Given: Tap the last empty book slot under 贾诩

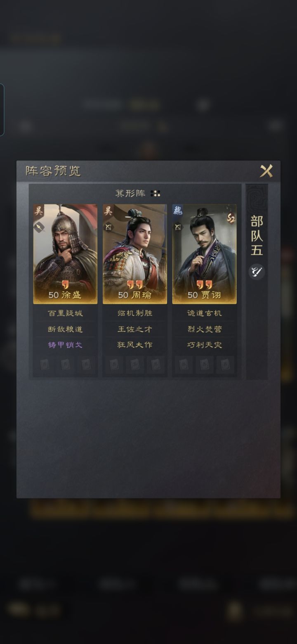Looking at the screenshot, I should coord(225,365).
